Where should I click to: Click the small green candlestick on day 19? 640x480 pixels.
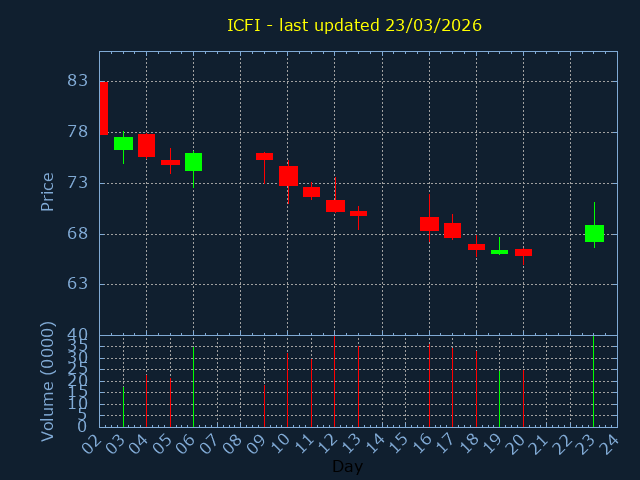(499, 252)
